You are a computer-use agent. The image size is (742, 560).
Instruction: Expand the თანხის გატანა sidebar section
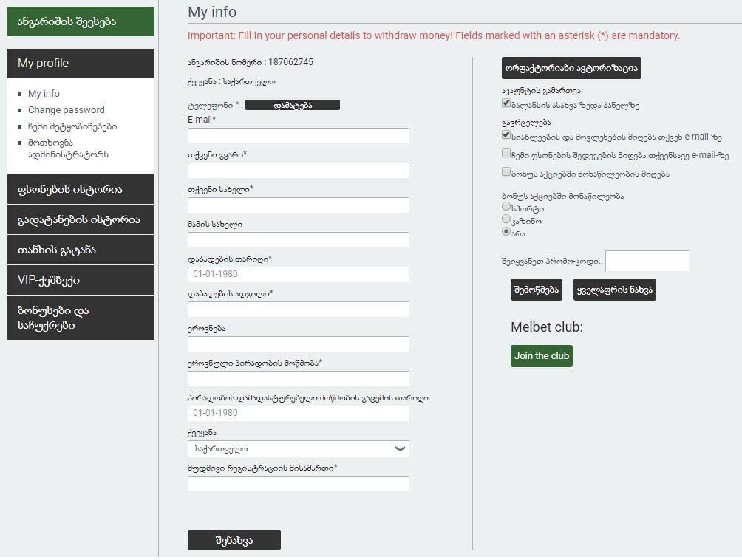point(81,250)
